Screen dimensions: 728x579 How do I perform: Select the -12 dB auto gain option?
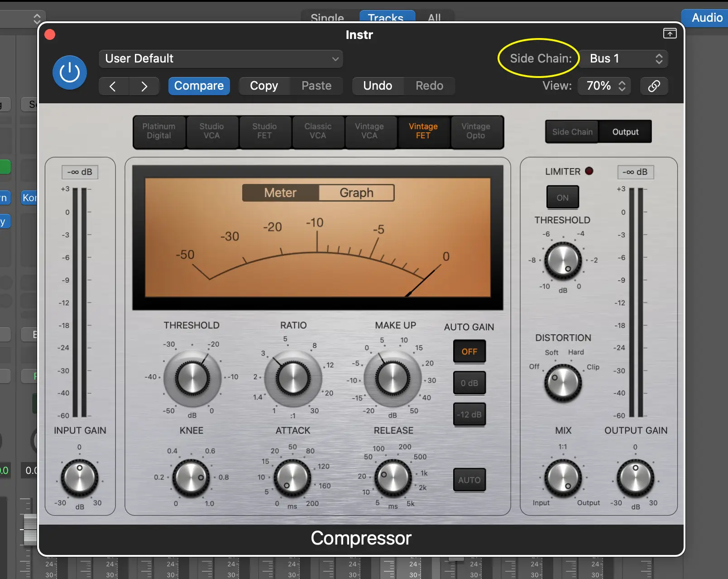click(469, 415)
